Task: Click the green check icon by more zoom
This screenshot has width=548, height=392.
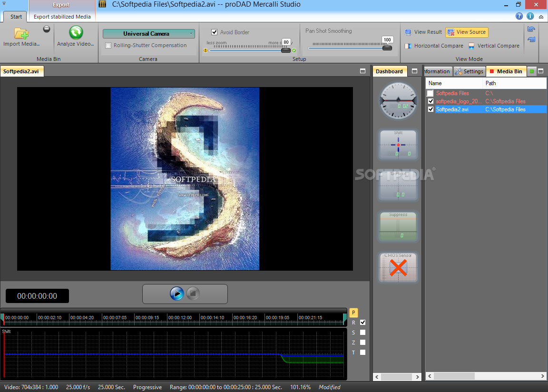Action: click(x=294, y=50)
